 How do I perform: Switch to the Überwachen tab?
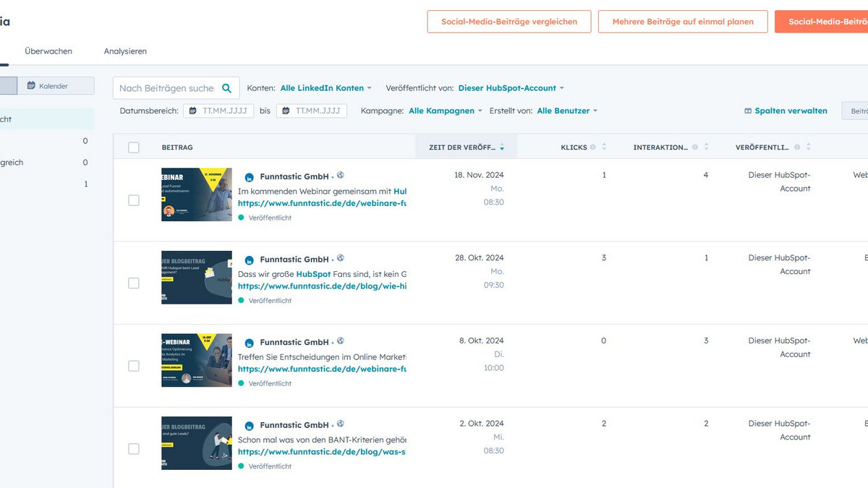(x=48, y=51)
